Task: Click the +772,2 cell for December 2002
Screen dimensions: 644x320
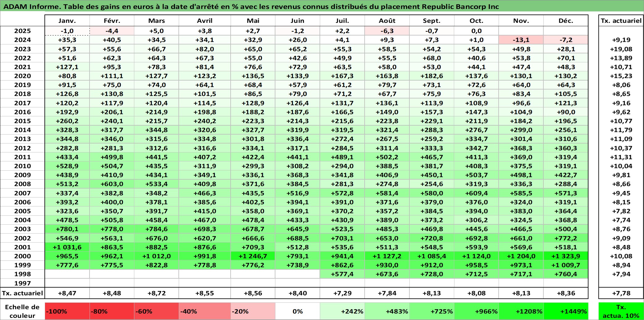Action: pyautogui.click(x=566, y=238)
